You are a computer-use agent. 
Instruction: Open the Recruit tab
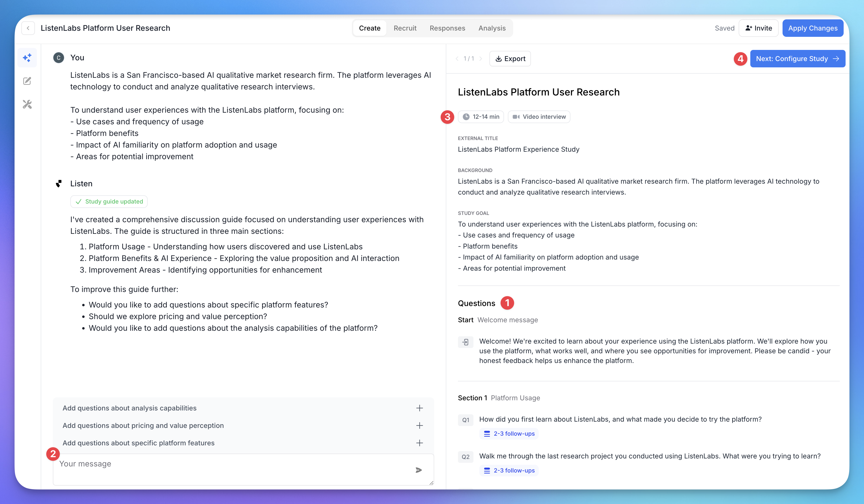coord(405,28)
